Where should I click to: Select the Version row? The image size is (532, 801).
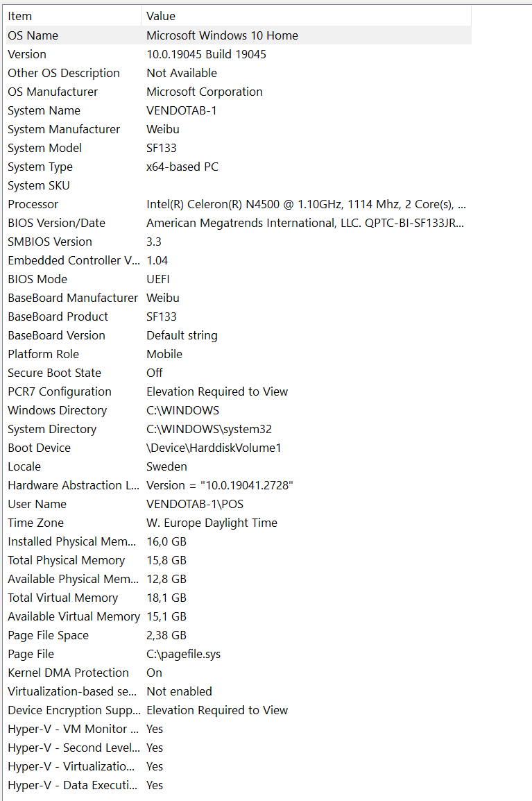tap(28, 54)
